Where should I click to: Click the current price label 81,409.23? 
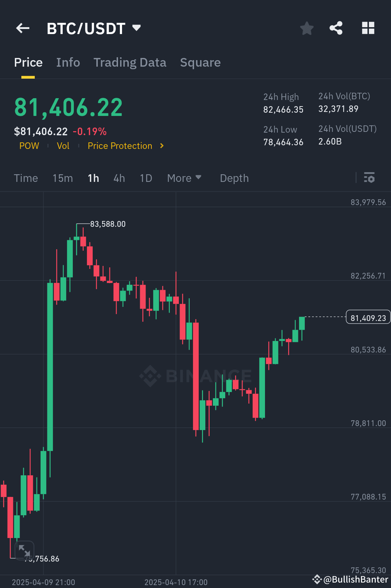[x=368, y=317]
